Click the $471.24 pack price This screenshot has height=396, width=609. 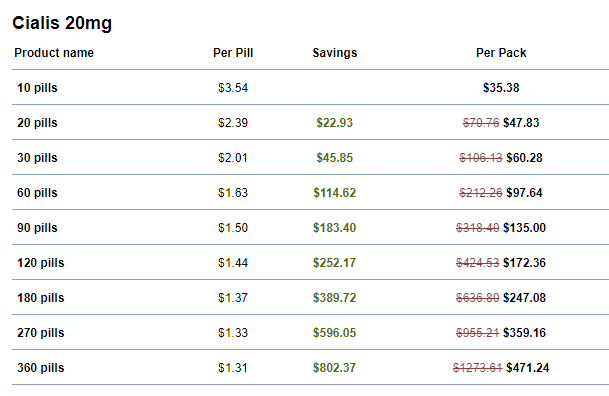[x=528, y=368]
